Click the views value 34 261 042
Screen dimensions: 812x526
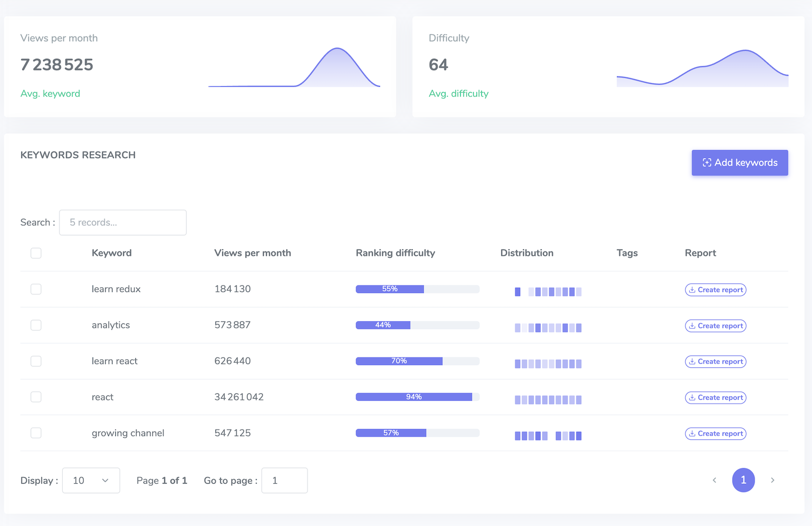[239, 397]
